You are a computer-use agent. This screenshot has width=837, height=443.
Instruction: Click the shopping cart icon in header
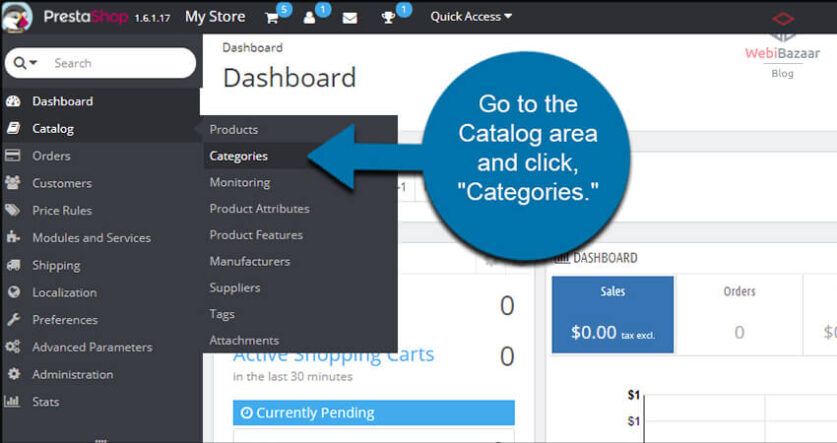(271, 17)
